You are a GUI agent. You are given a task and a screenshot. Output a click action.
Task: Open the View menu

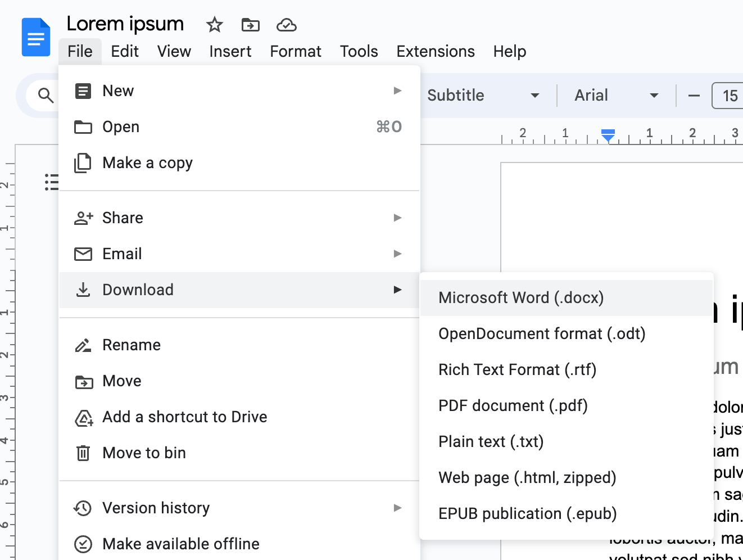[x=174, y=51]
